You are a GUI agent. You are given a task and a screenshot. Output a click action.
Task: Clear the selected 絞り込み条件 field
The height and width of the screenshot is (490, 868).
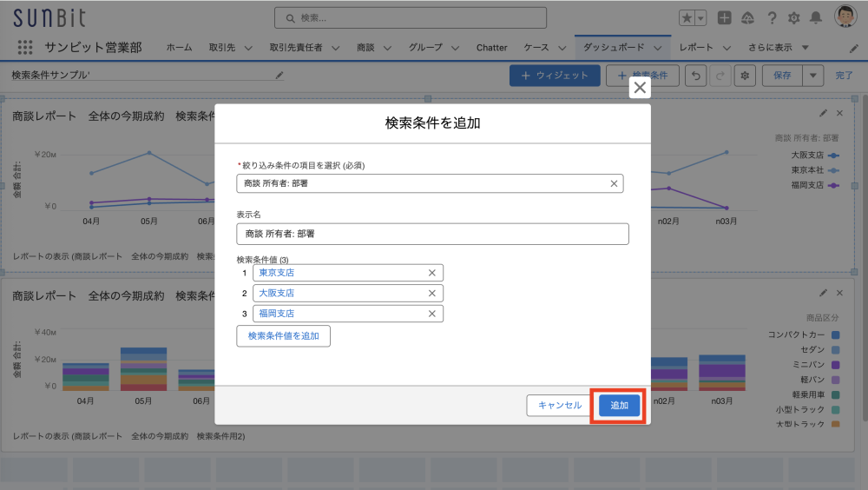point(614,183)
